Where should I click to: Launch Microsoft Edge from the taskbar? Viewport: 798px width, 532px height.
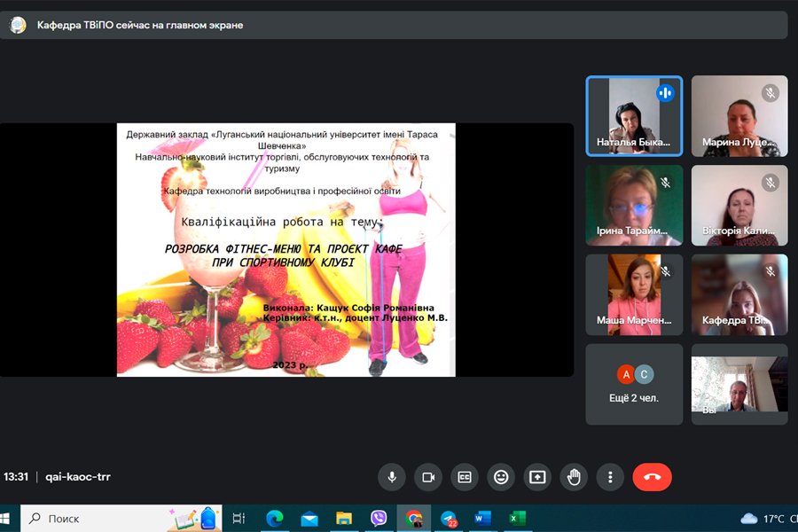point(274,518)
